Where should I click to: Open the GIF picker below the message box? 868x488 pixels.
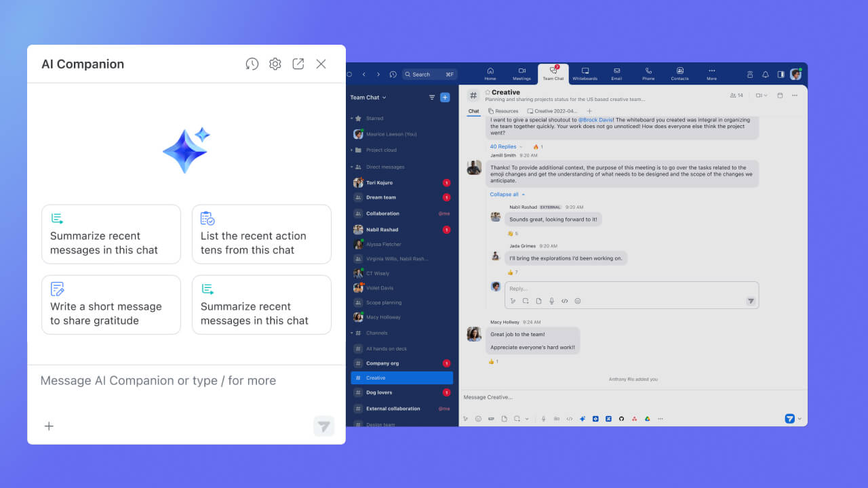pyautogui.click(x=491, y=418)
